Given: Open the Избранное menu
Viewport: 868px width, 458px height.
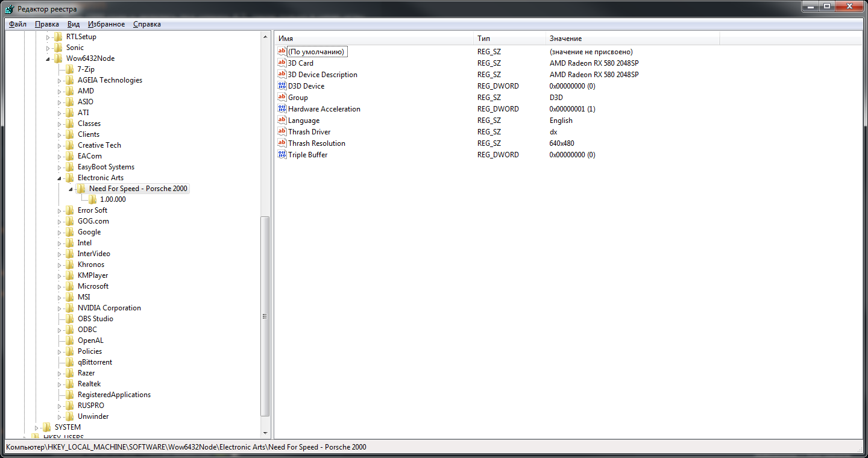Looking at the screenshot, I should [x=106, y=24].
